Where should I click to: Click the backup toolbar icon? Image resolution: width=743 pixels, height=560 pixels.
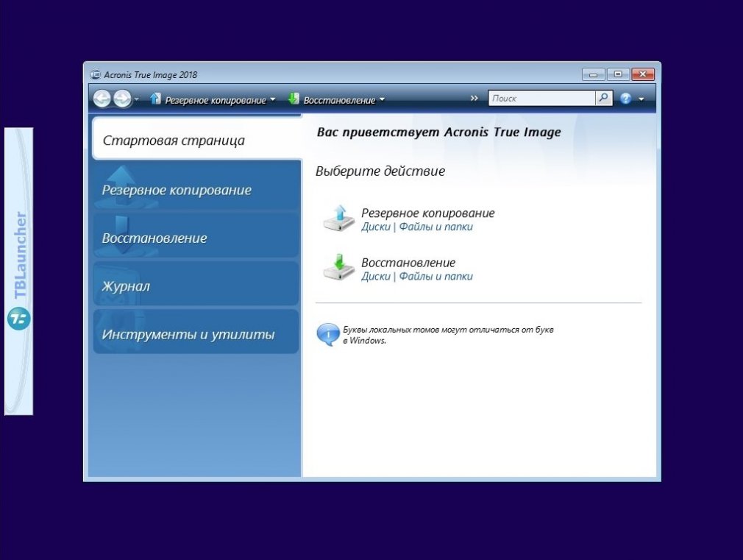(x=155, y=99)
